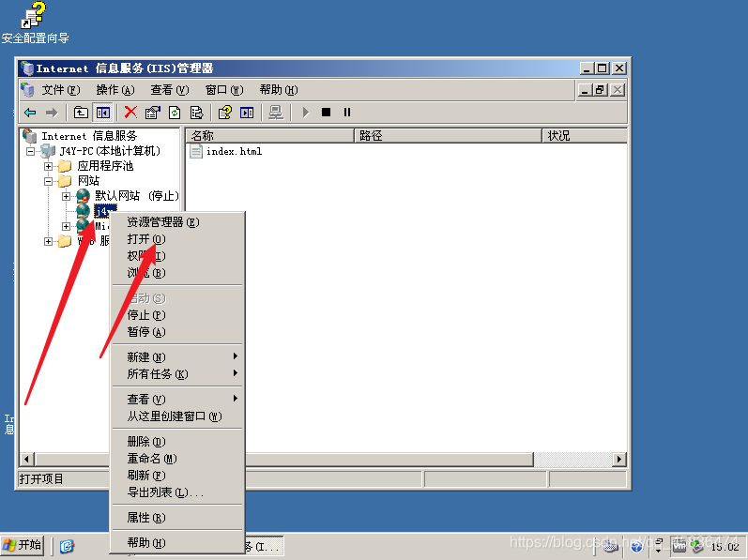Choose 删除(D) in context menu
The height and width of the screenshot is (560, 748).
(x=177, y=441)
